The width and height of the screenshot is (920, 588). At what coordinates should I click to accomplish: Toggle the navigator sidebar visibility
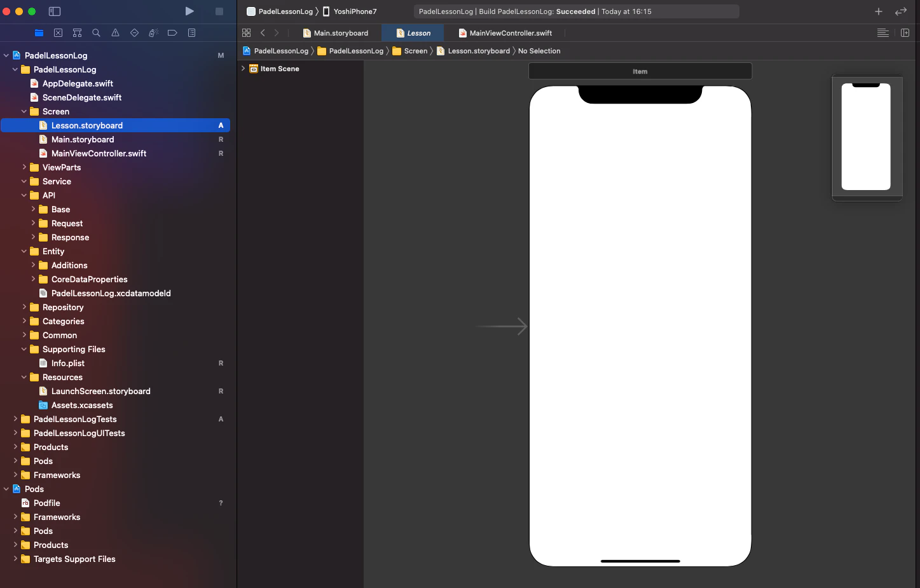[x=55, y=11]
